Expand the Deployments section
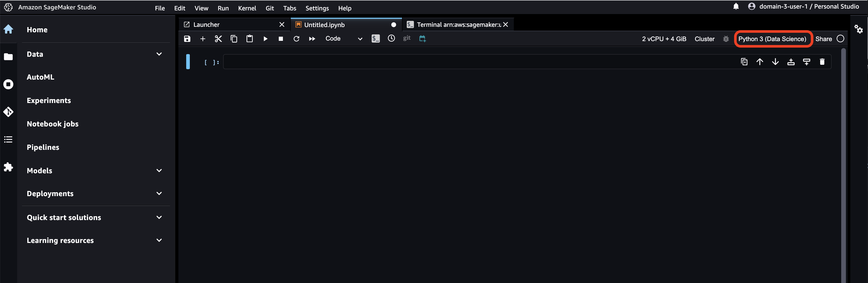This screenshot has width=868, height=283. (x=159, y=193)
